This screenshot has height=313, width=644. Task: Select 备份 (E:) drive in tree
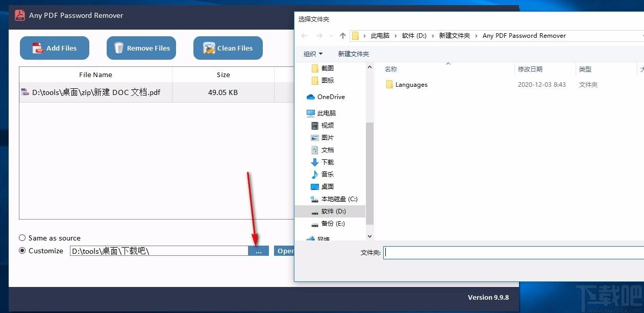pos(333,223)
